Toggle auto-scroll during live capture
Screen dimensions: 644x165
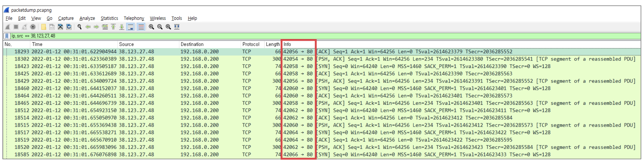(130, 27)
